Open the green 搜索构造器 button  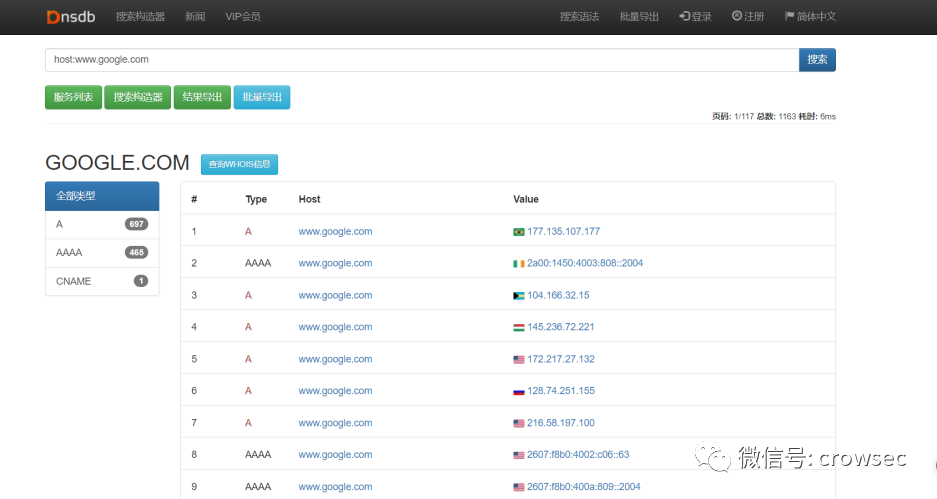click(137, 97)
